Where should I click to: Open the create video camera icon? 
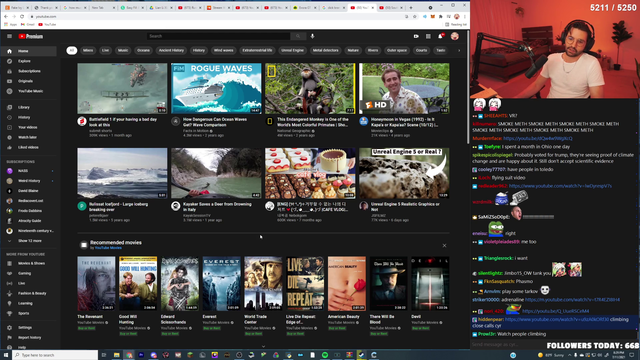[x=416, y=36]
